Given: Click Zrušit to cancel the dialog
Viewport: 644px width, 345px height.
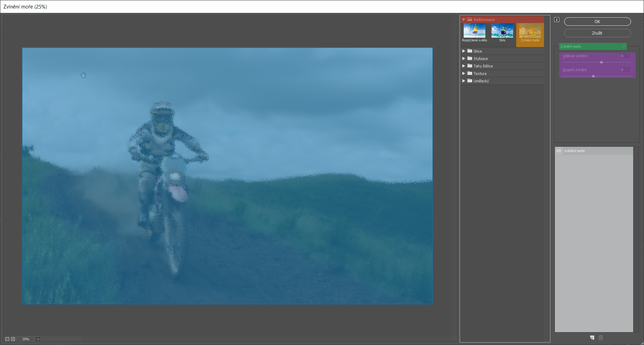Looking at the screenshot, I should click(x=597, y=33).
